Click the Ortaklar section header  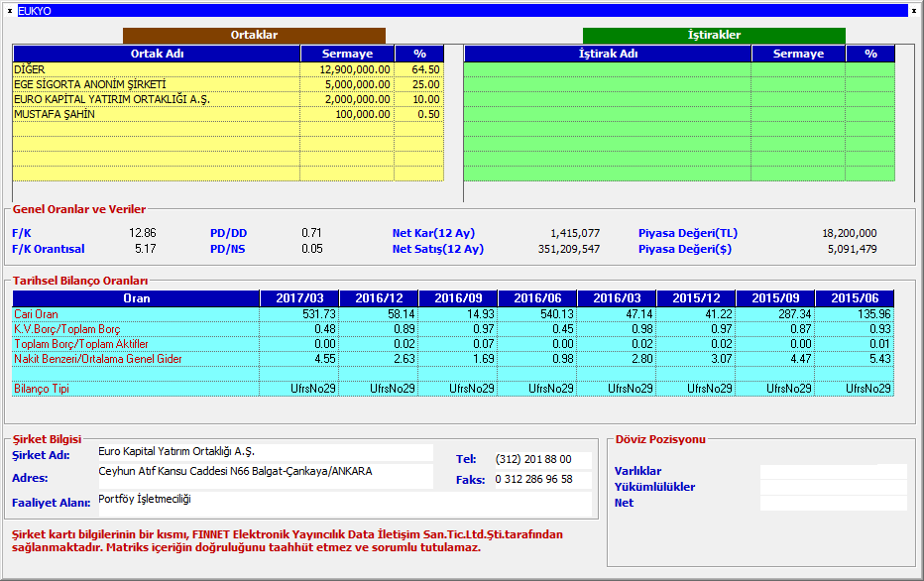click(x=254, y=35)
